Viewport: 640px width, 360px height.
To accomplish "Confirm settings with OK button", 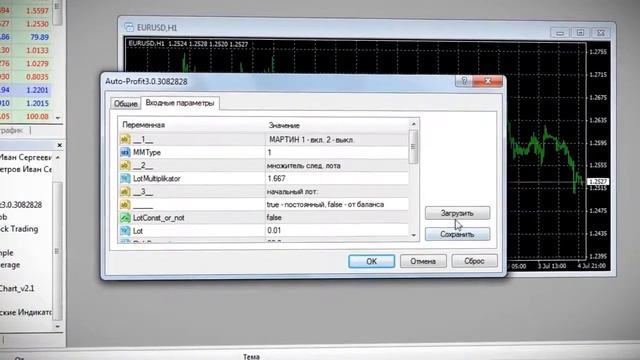I will tap(371, 261).
